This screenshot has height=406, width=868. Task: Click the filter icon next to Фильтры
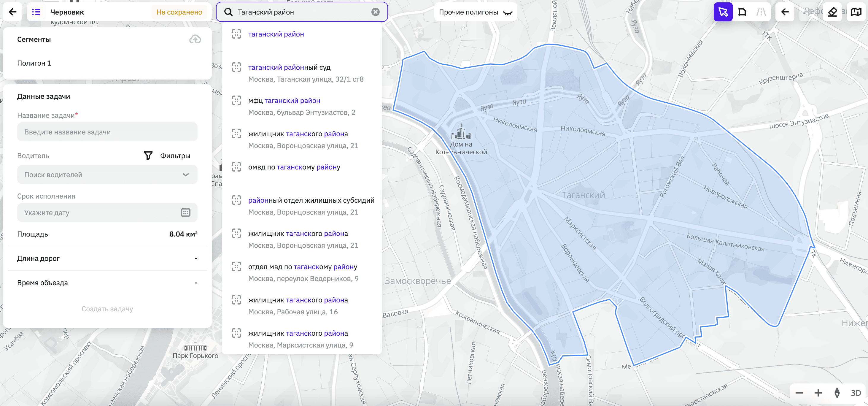pos(148,156)
